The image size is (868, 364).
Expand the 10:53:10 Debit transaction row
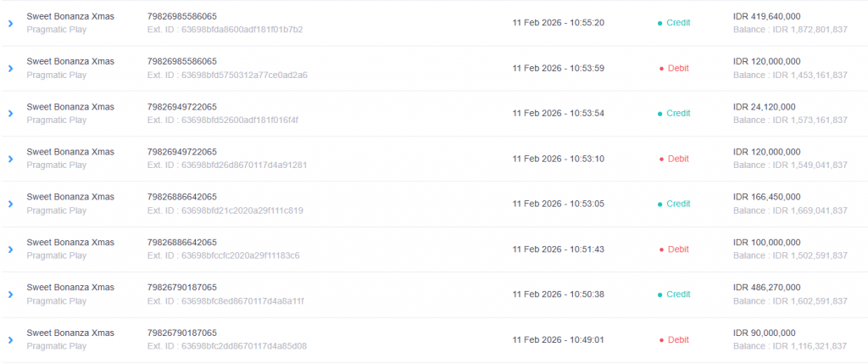pos(10,159)
